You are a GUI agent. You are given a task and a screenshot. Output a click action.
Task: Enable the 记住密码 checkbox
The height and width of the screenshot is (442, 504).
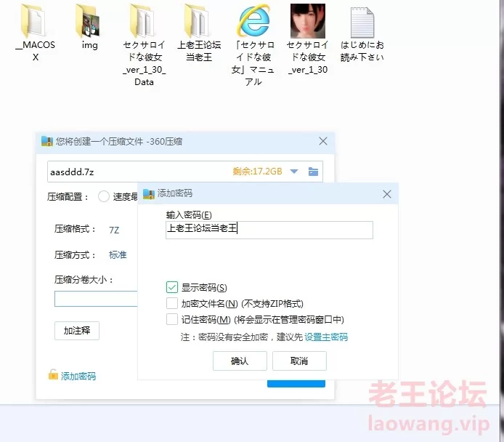[172, 319]
